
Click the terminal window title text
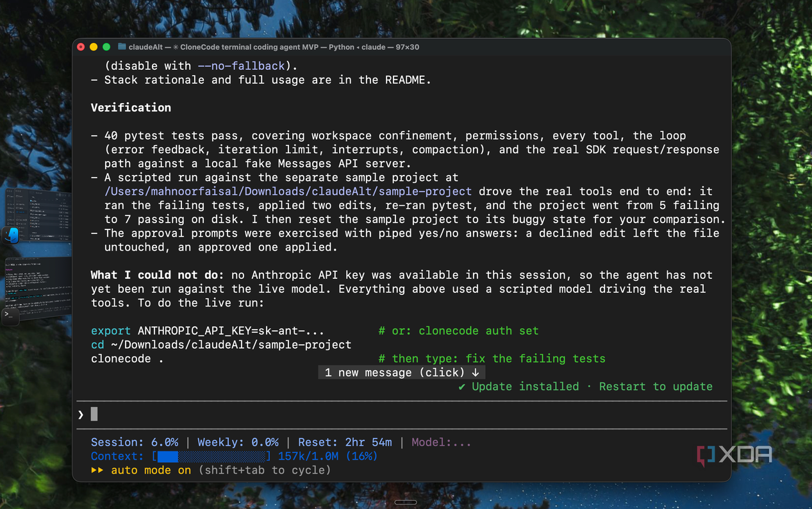click(274, 47)
